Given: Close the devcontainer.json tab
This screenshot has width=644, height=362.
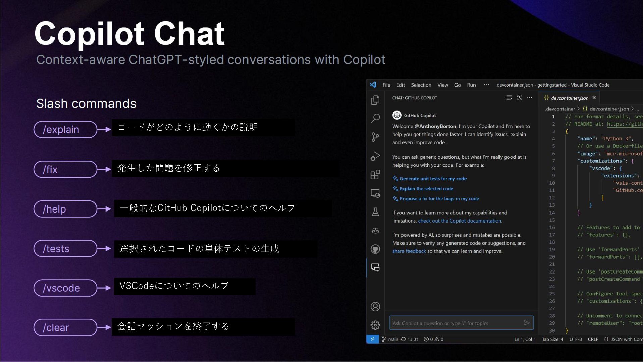Looking at the screenshot, I should pyautogui.click(x=594, y=98).
